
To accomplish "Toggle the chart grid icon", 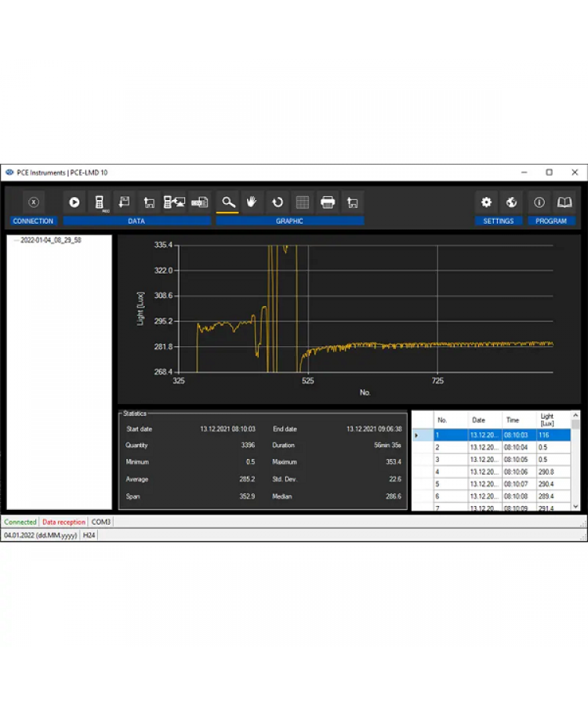I will pyautogui.click(x=302, y=202).
